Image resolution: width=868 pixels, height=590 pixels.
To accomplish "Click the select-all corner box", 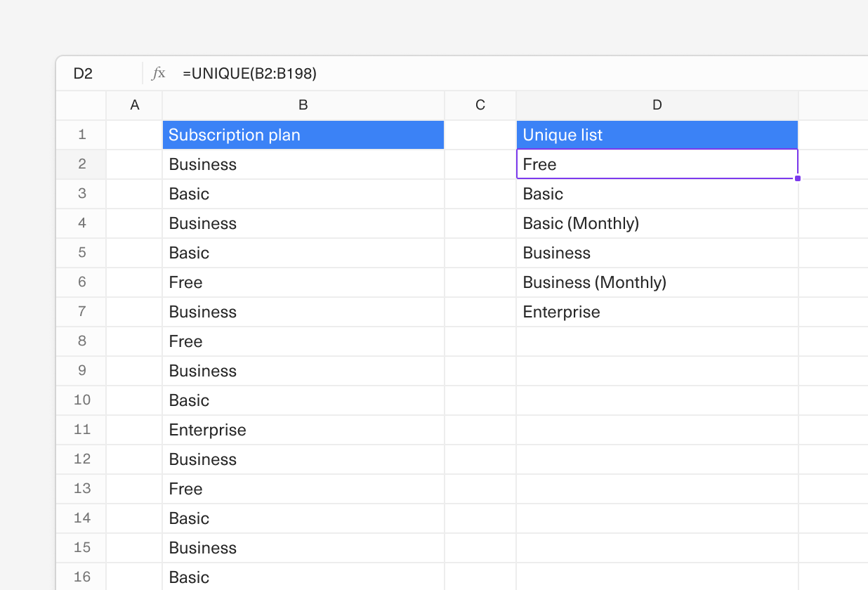I will pos(81,105).
